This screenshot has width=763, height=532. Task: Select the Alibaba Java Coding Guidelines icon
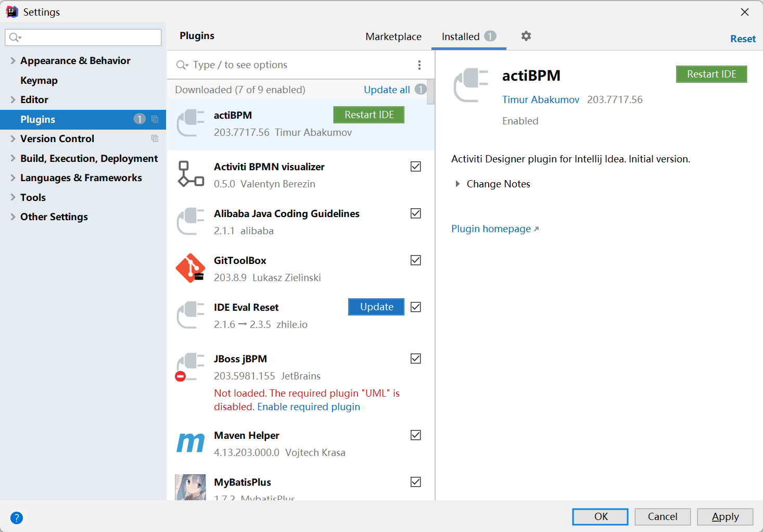pyautogui.click(x=190, y=222)
